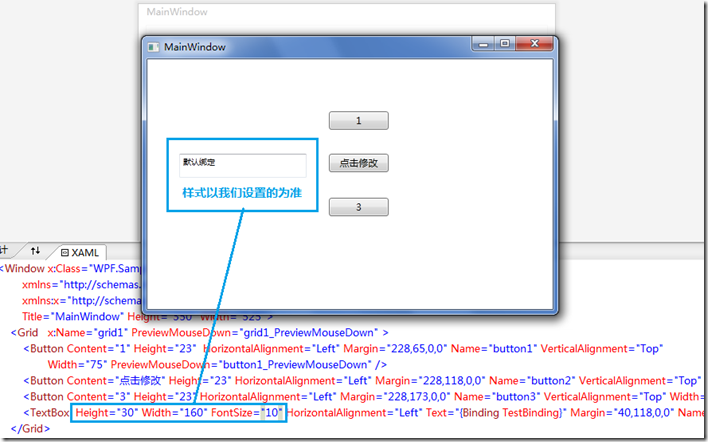Close the running MainWindow
The image size is (708, 442).
[535, 43]
